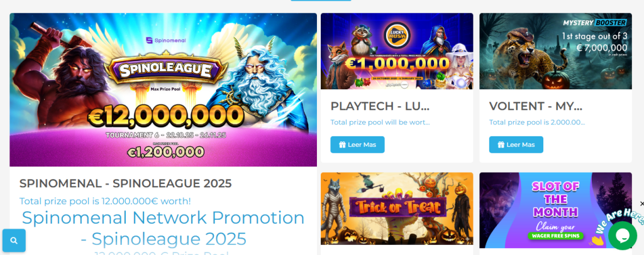Open the Slot of the Month banner
This screenshot has height=255, width=644.
click(555, 210)
